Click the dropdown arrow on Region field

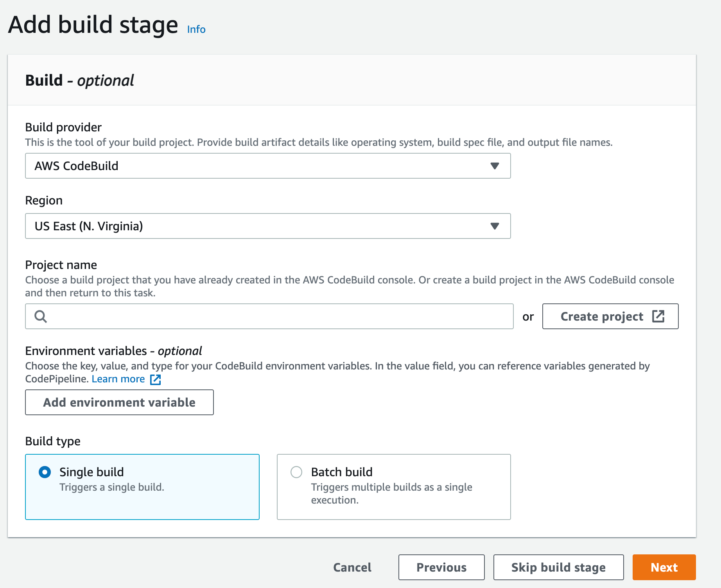point(495,226)
